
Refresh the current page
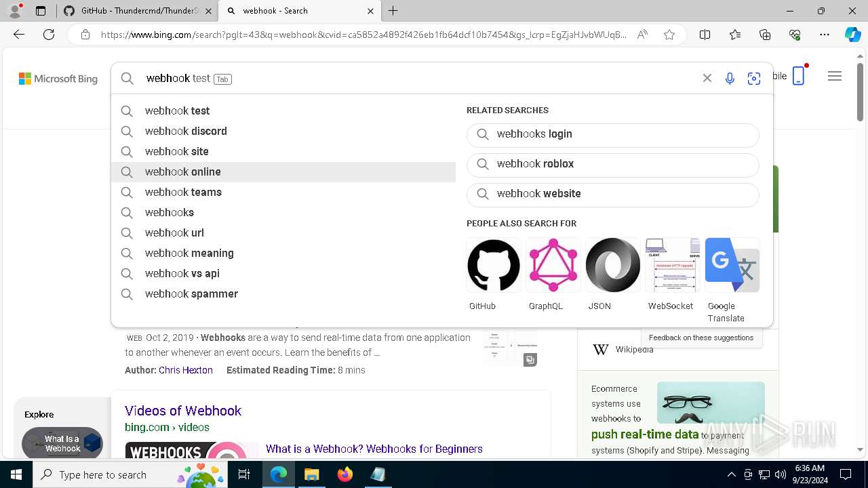49,35
